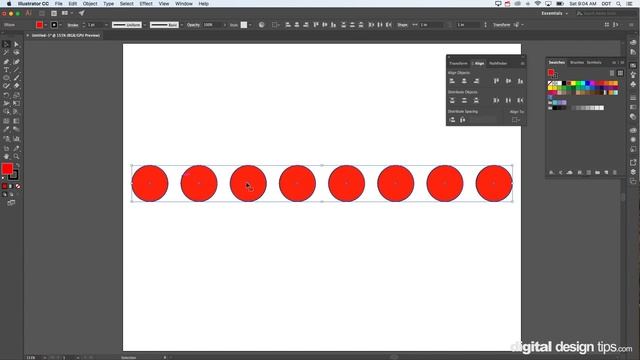
Task: Open the Window menu
Action: click(184, 4)
